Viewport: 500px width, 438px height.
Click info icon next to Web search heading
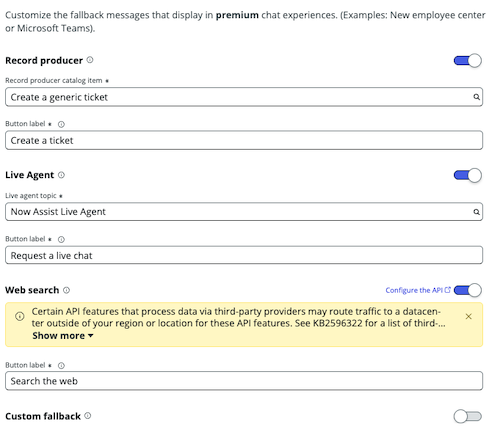click(67, 290)
